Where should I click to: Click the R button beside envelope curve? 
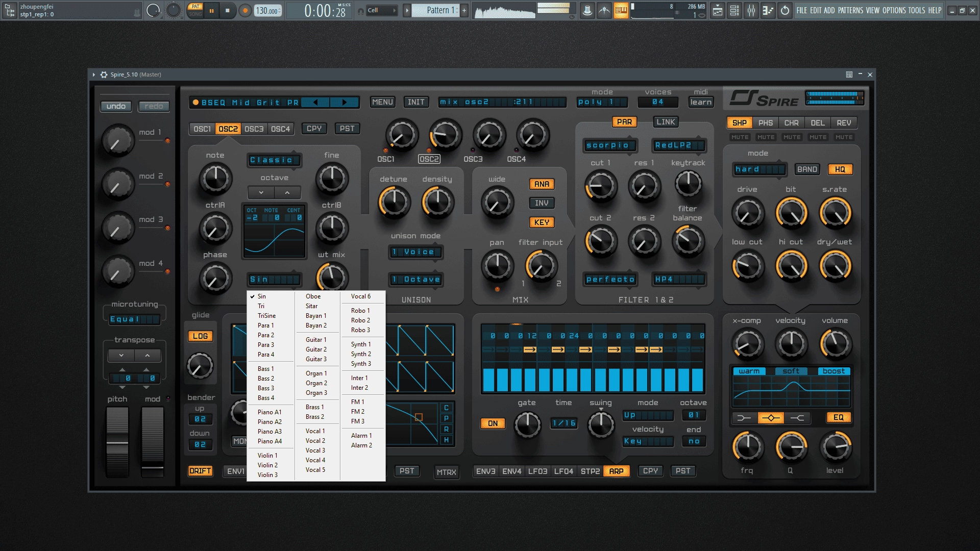pos(446,429)
